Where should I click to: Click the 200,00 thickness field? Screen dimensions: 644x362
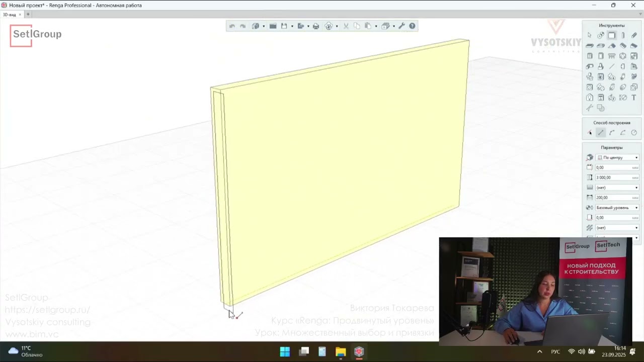(617, 198)
